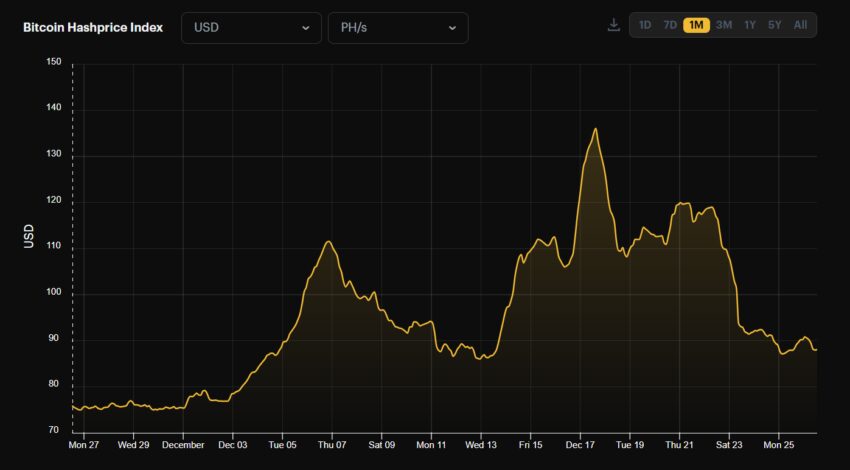The width and height of the screenshot is (850, 470).
Task: Click the chevron arrow in the PH/s dropdown
Action: [x=452, y=28]
